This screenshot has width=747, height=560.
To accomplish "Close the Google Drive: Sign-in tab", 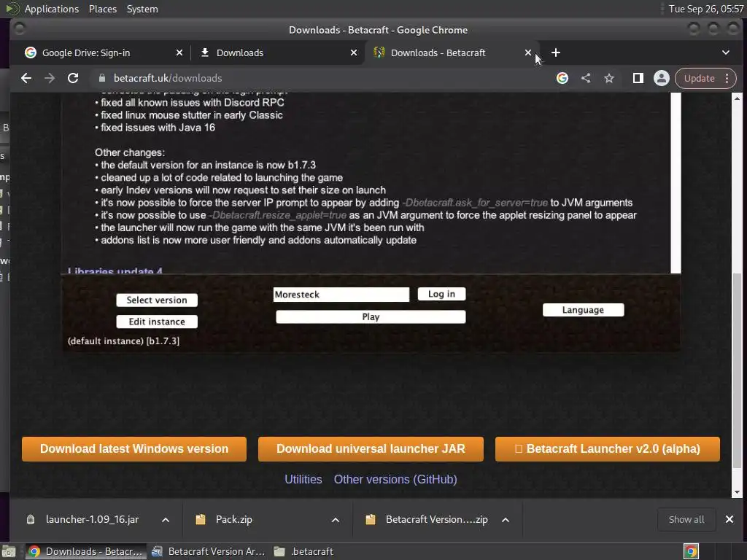I will click(179, 52).
